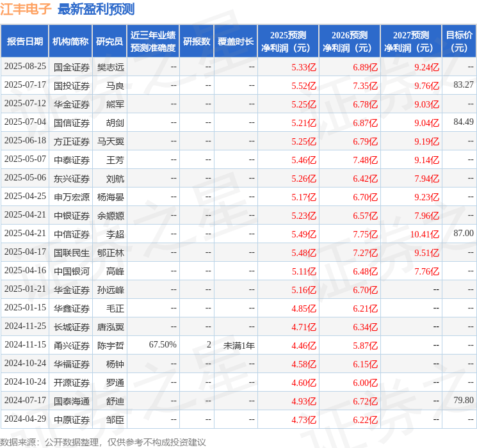Viewport: 477px width, 448px height.
Task: Select the 覆盖时长 column header
Action: click(236, 42)
